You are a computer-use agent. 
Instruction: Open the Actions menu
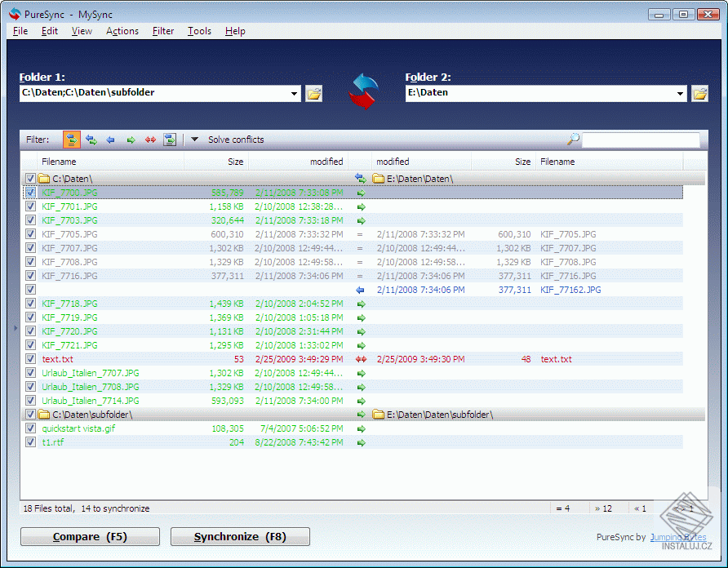pyautogui.click(x=122, y=31)
